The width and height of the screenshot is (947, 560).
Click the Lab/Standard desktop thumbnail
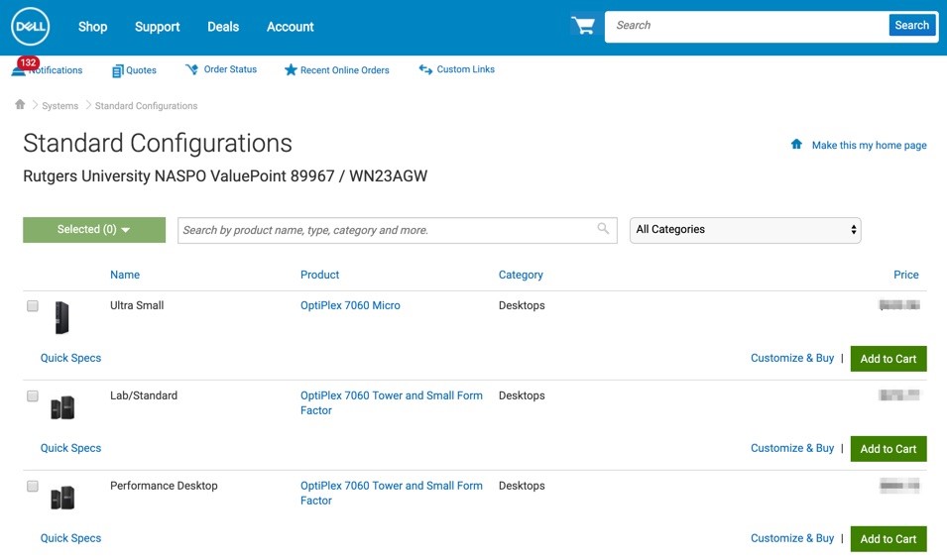point(62,407)
